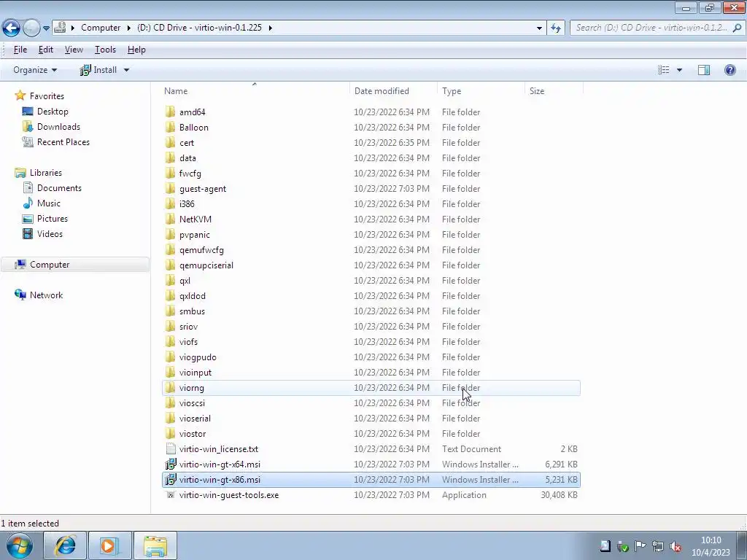Open the Install button dropdown arrow

click(126, 70)
